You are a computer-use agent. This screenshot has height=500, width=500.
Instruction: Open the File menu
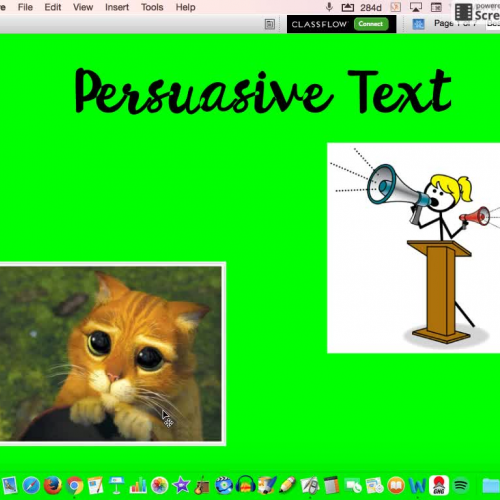pos(25,7)
